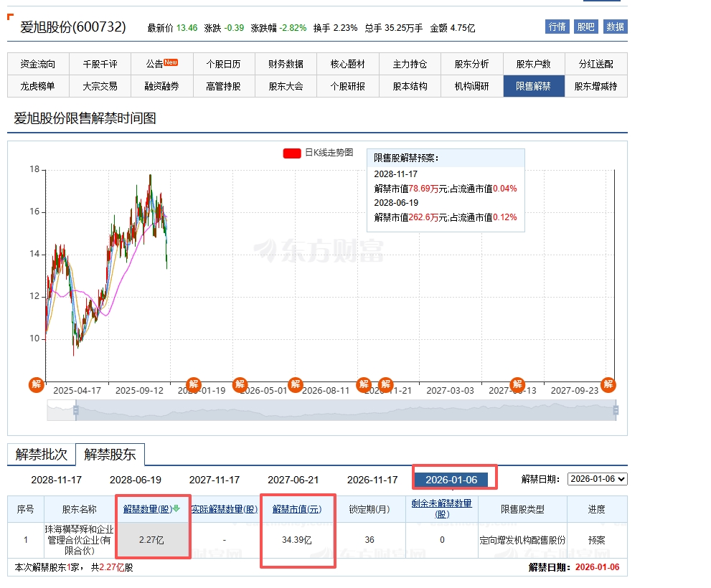Open the 股东户数 tab

click(534, 64)
